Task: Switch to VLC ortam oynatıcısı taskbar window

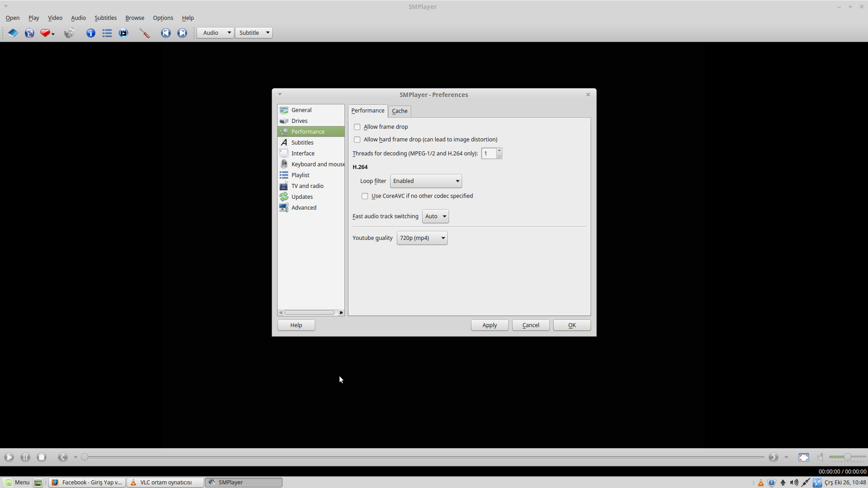Action: (x=165, y=483)
